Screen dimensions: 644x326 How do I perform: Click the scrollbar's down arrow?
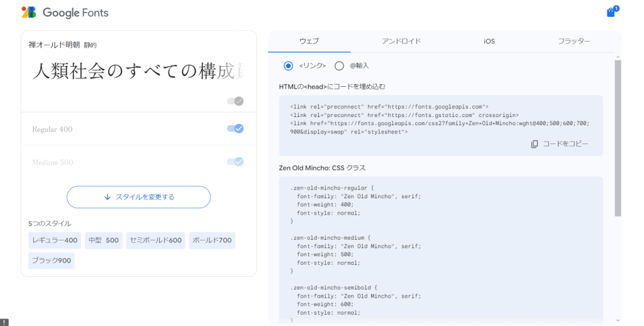[x=618, y=320]
